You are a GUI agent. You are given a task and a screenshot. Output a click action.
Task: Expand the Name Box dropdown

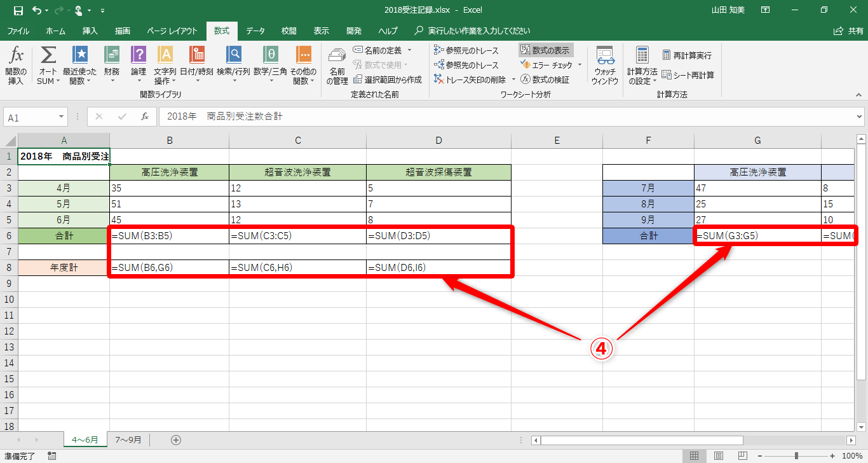coord(62,117)
